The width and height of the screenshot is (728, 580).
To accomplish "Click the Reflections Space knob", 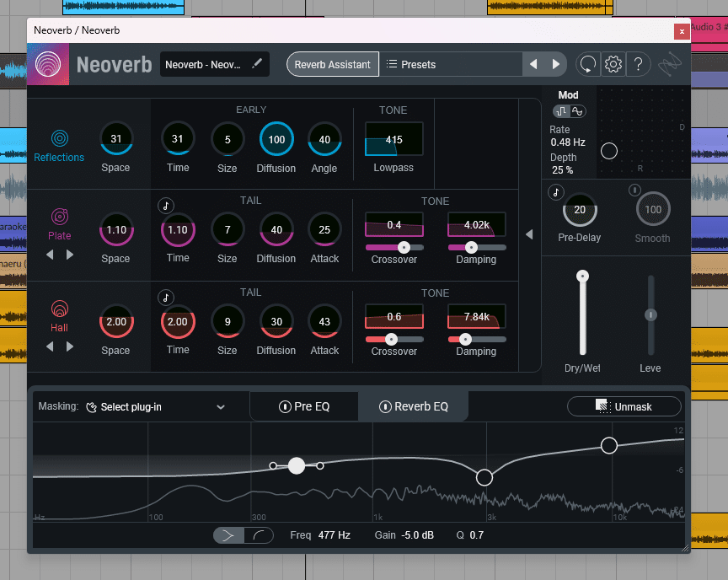I will 116,138.
